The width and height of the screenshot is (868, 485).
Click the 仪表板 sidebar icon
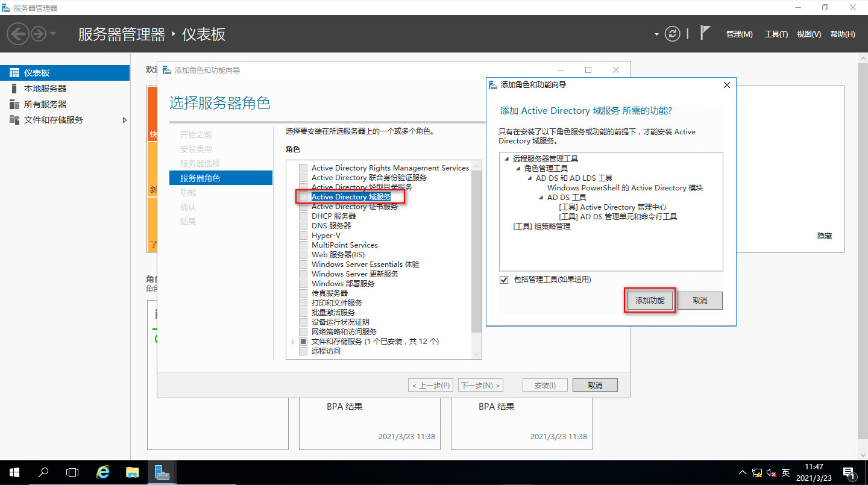click(x=14, y=73)
